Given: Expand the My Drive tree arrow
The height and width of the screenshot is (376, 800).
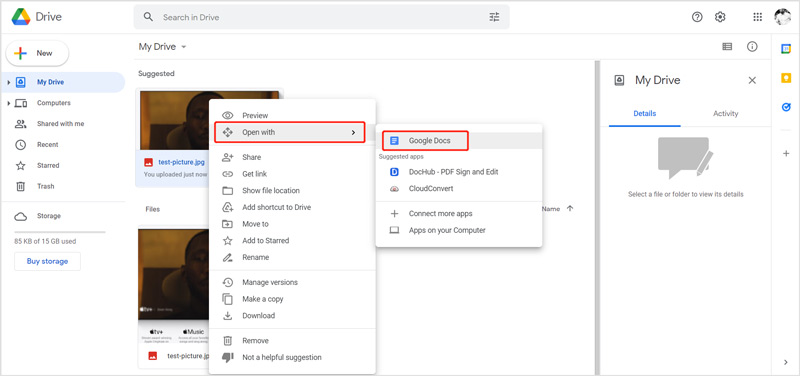Looking at the screenshot, I should pyautogui.click(x=9, y=82).
